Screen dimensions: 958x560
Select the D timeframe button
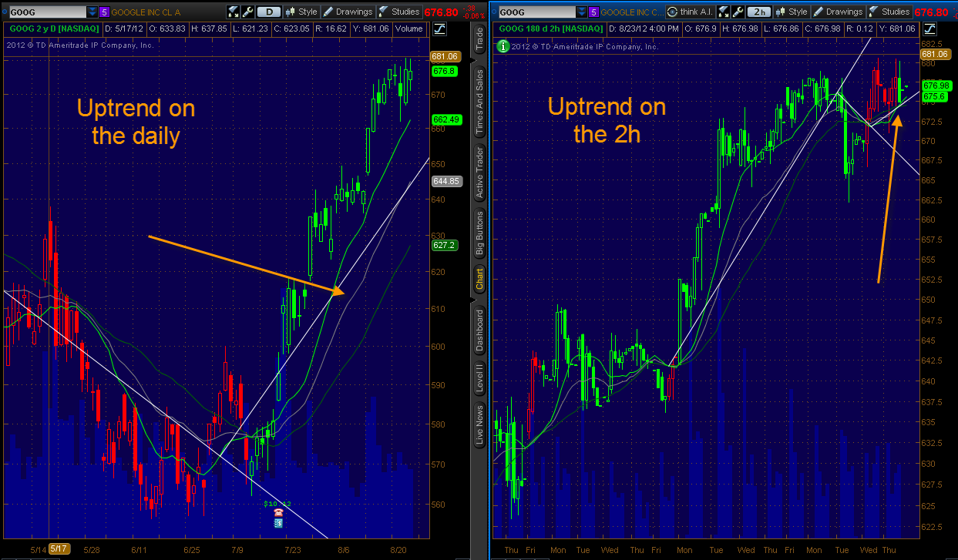(x=268, y=12)
